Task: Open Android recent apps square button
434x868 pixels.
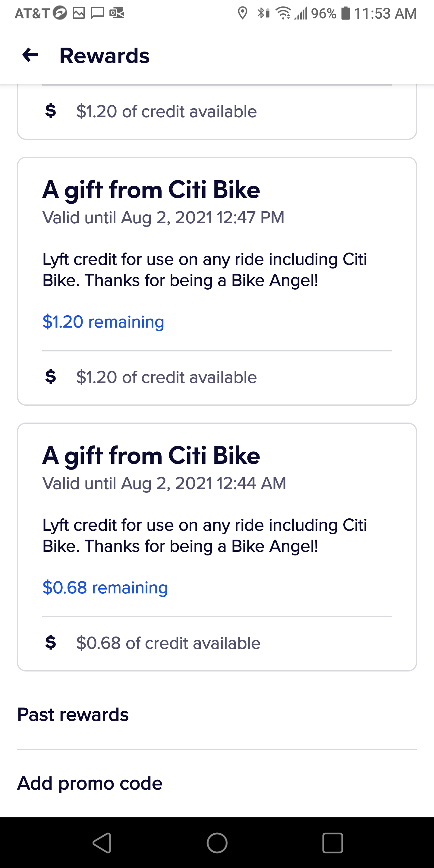Action: 332,843
